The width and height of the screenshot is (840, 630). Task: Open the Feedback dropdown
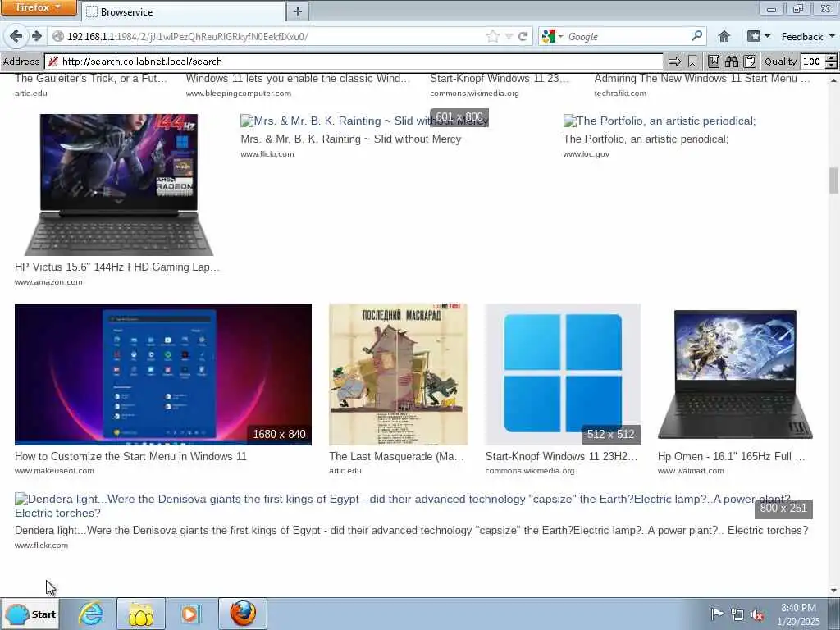pos(808,36)
